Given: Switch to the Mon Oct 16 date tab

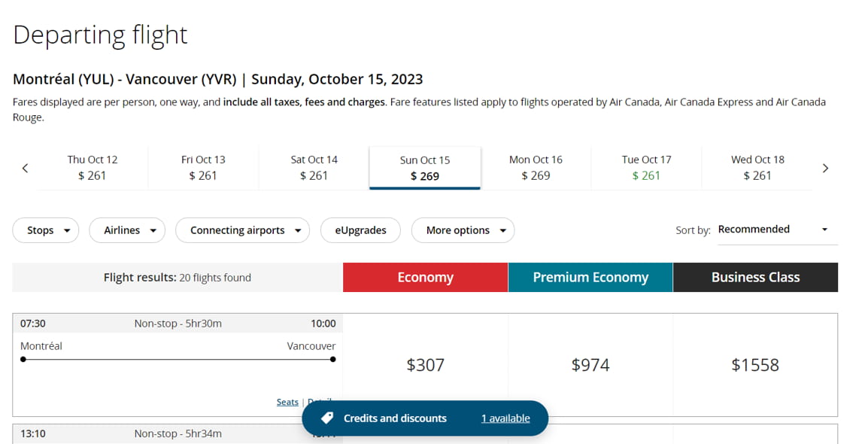Looking at the screenshot, I should coord(536,168).
